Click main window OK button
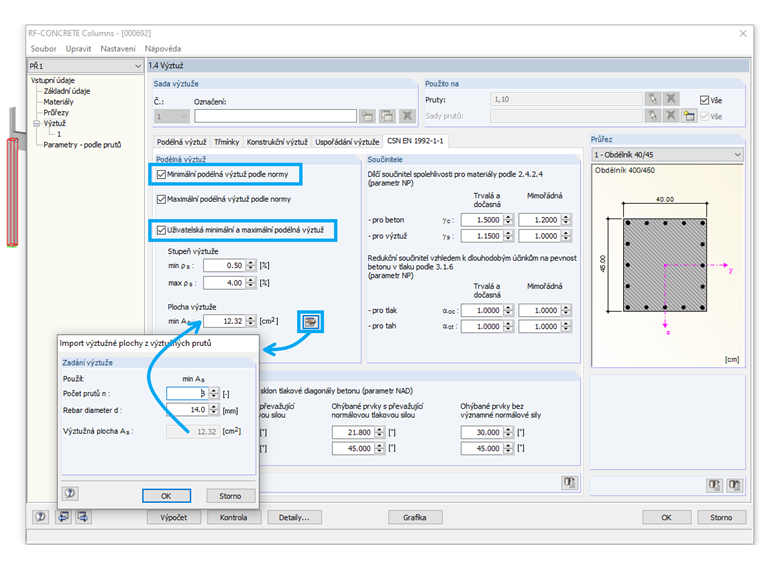 pos(667,517)
